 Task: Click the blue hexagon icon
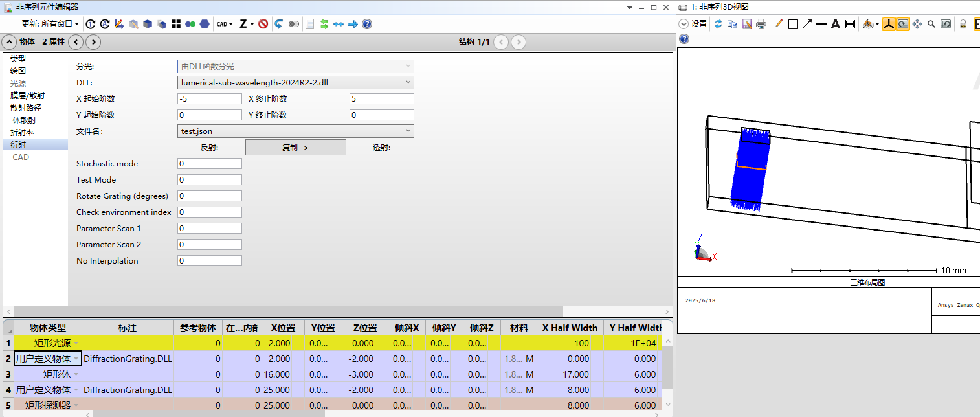tap(205, 24)
